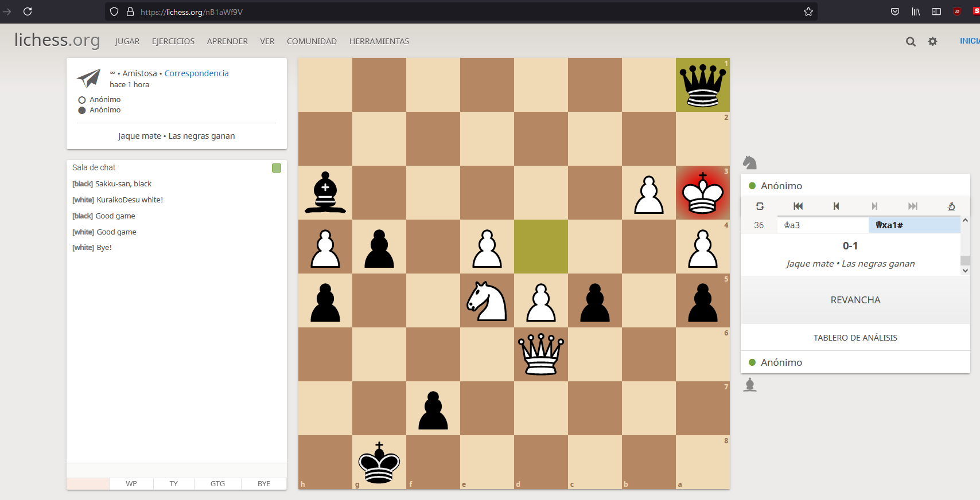Open the lichess search magnifier
980x500 pixels.
click(911, 41)
